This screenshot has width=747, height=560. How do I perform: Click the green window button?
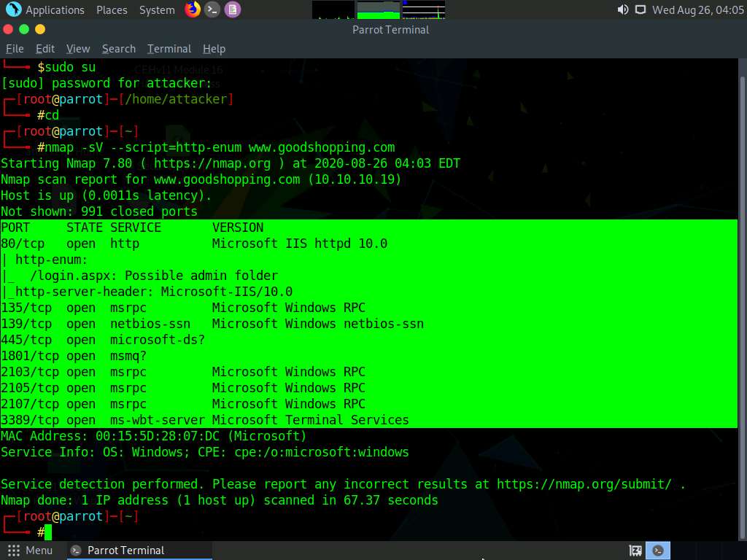[24, 29]
